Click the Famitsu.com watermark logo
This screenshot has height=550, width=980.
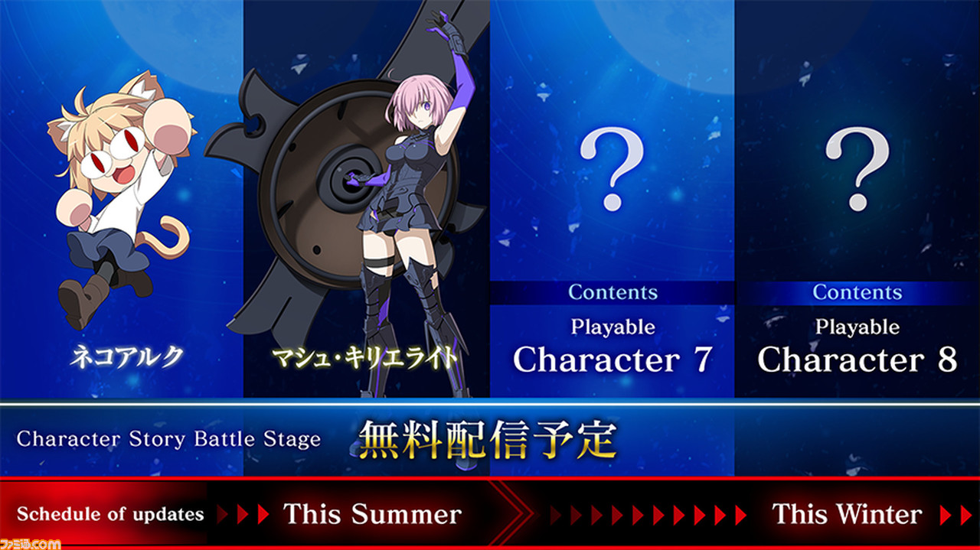(x=31, y=542)
